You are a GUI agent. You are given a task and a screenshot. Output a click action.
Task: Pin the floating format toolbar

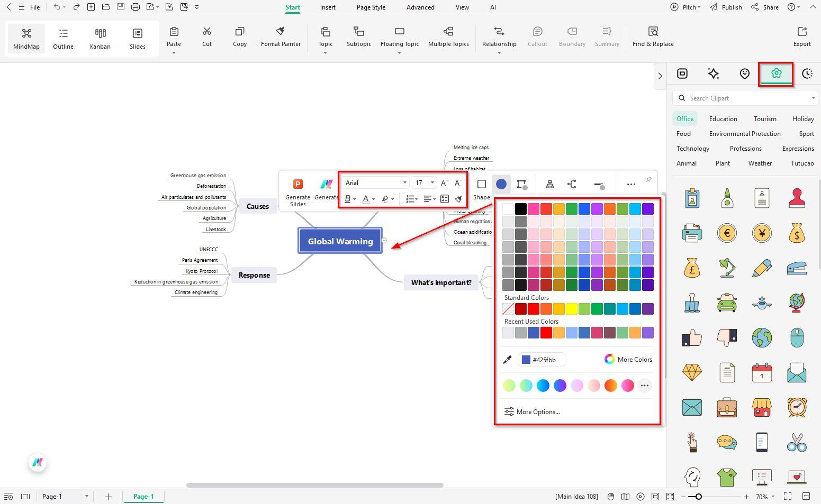[x=649, y=179]
